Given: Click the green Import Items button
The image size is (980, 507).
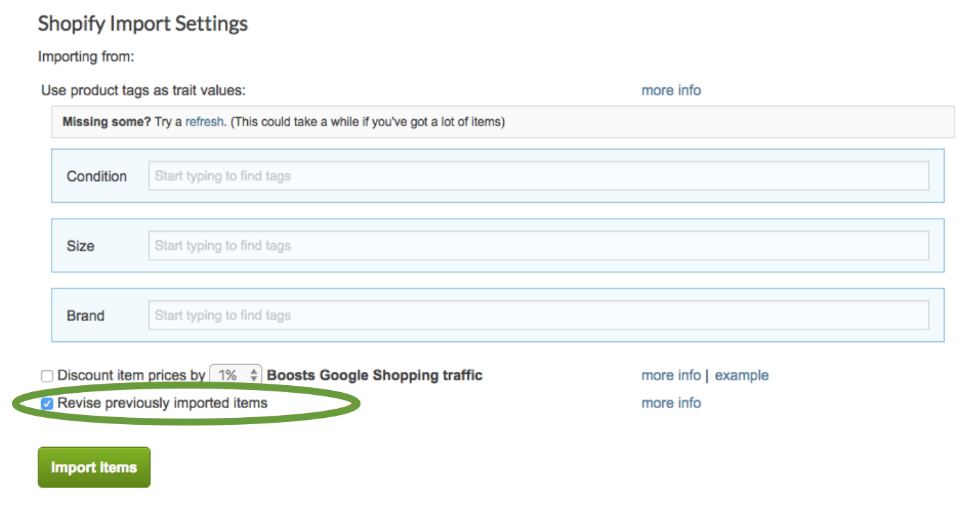Looking at the screenshot, I should [x=94, y=467].
